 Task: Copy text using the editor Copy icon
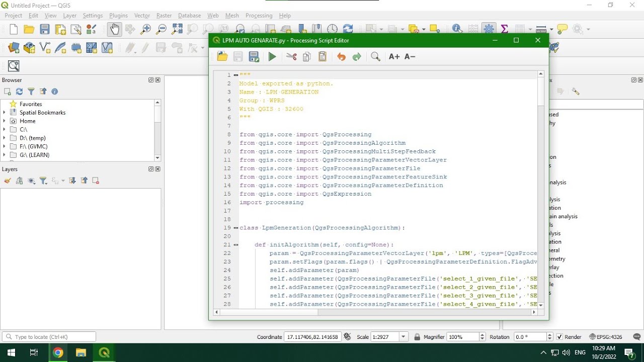tap(307, 57)
